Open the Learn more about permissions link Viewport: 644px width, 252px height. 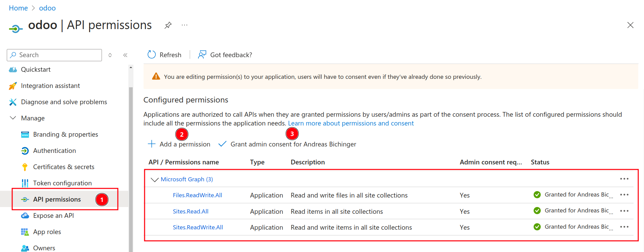click(351, 123)
